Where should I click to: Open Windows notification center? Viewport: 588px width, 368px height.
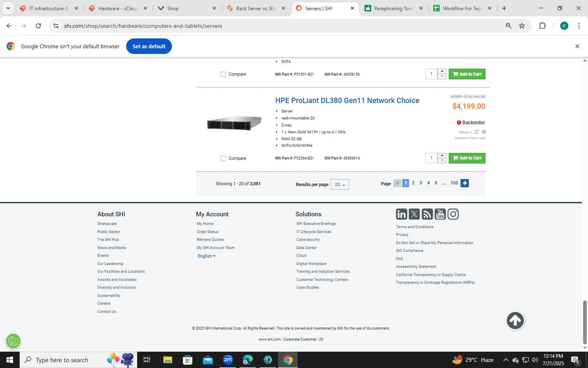click(576, 360)
